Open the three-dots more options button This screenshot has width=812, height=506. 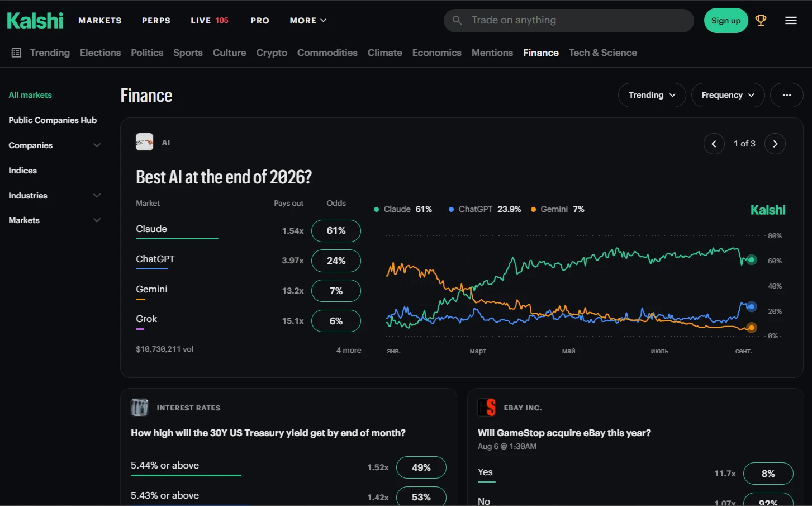pos(787,95)
